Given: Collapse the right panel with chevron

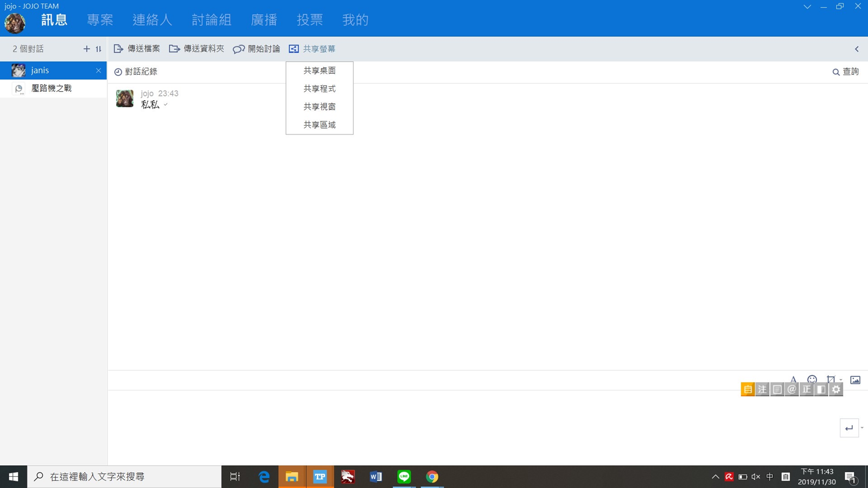Looking at the screenshot, I should coord(857,49).
